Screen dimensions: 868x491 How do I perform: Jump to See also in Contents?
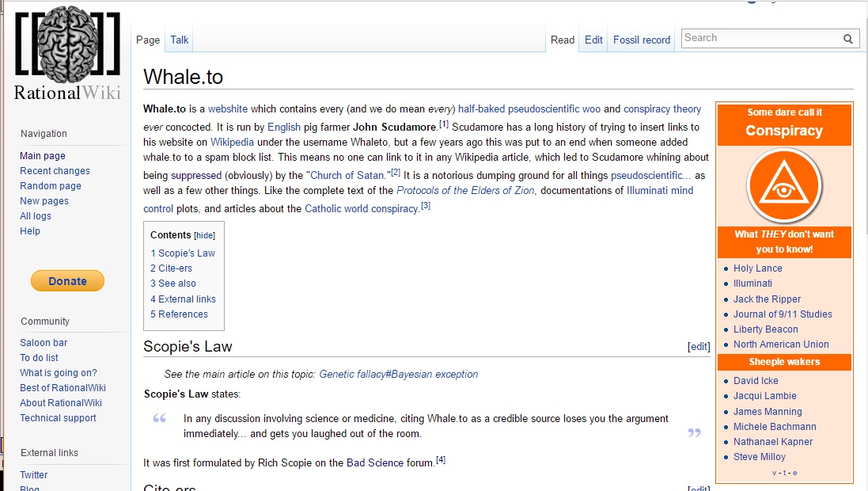click(x=173, y=283)
